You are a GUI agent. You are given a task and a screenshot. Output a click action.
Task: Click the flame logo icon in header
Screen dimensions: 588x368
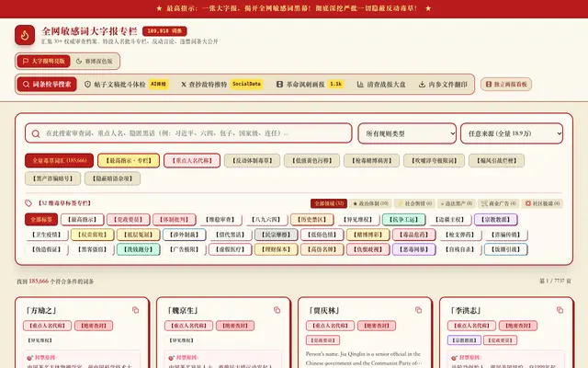click(25, 35)
